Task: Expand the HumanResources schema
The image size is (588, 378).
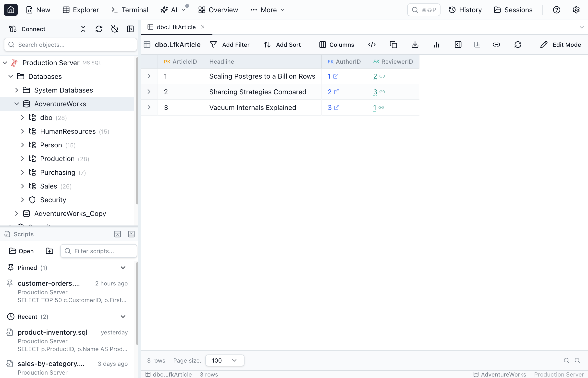Action: [23, 131]
